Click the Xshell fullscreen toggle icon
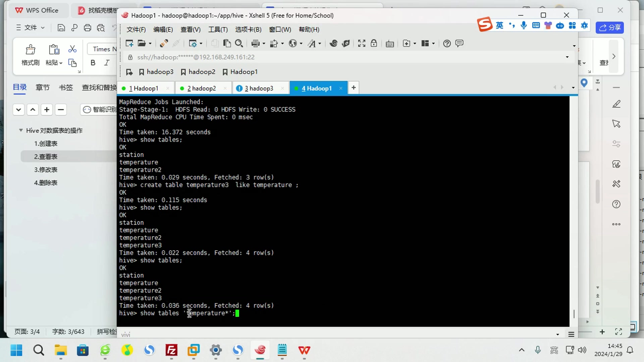Screen dimensions: 644x362 tap(362, 43)
